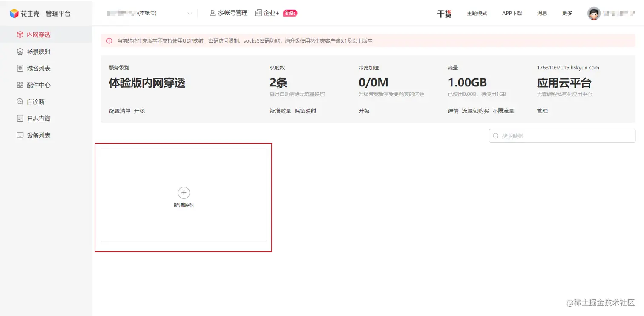Image resolution: width=644 pixels, height=316 pixels.
Task: Click 配置清单 link
Action: coord(120,111)
